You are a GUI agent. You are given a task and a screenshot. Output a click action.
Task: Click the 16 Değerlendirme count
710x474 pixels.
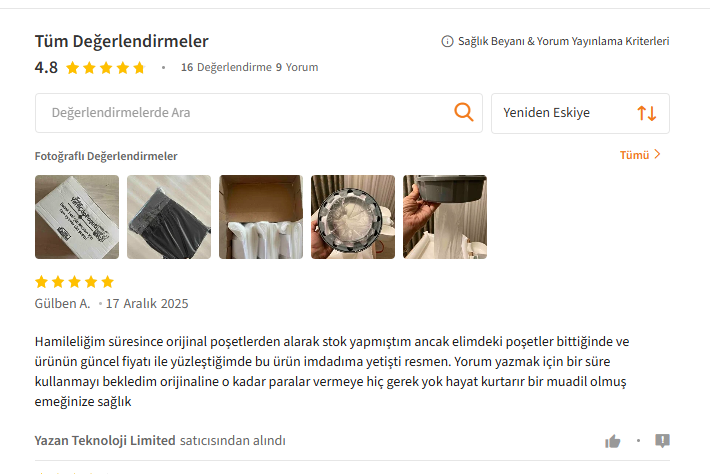click(x=226, y=67)
